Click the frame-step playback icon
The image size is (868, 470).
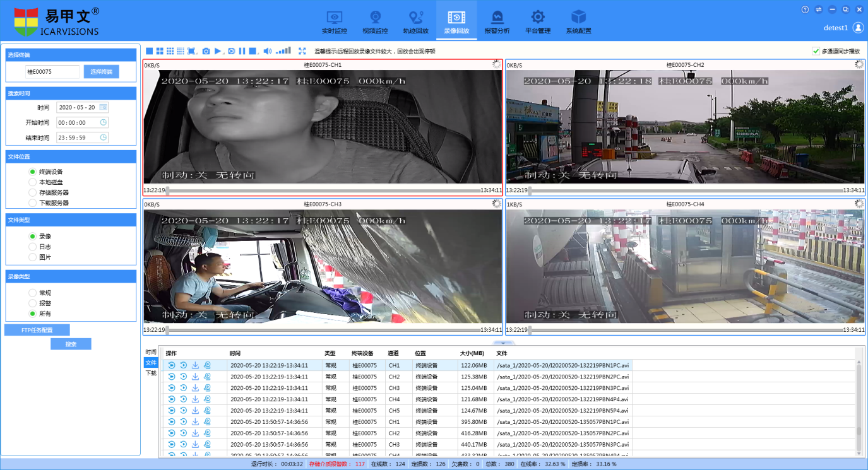[232, 51]
